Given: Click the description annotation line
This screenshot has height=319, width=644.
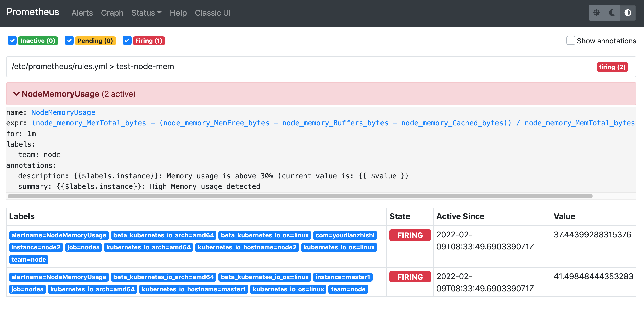Looking at the screenshot, I should (214, 176).
